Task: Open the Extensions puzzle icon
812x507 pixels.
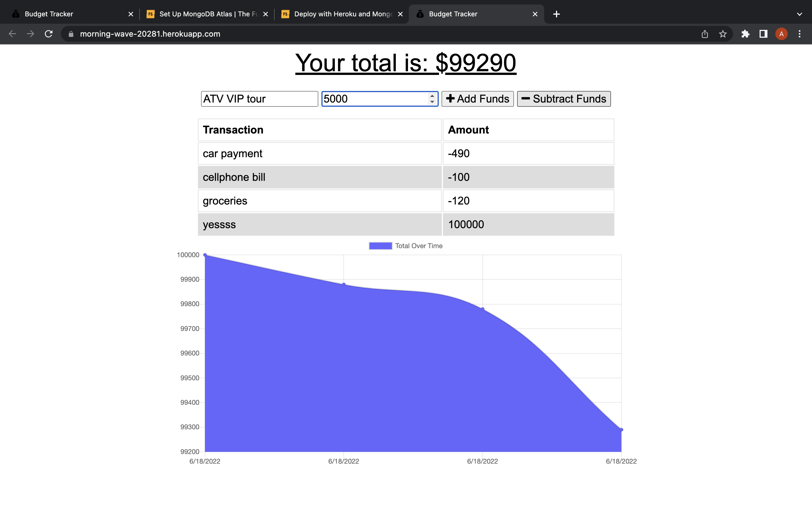Action: (745, 34)
